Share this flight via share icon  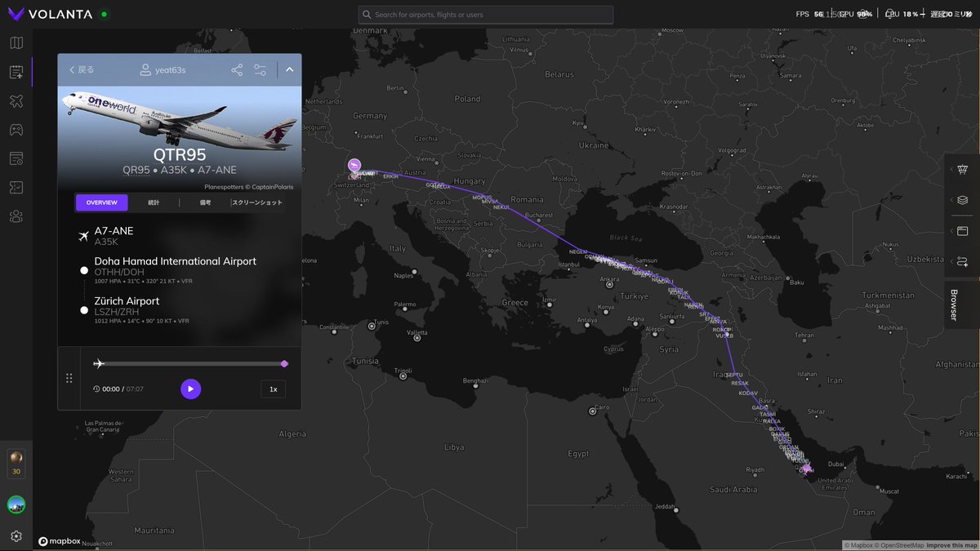click(237, 70)
